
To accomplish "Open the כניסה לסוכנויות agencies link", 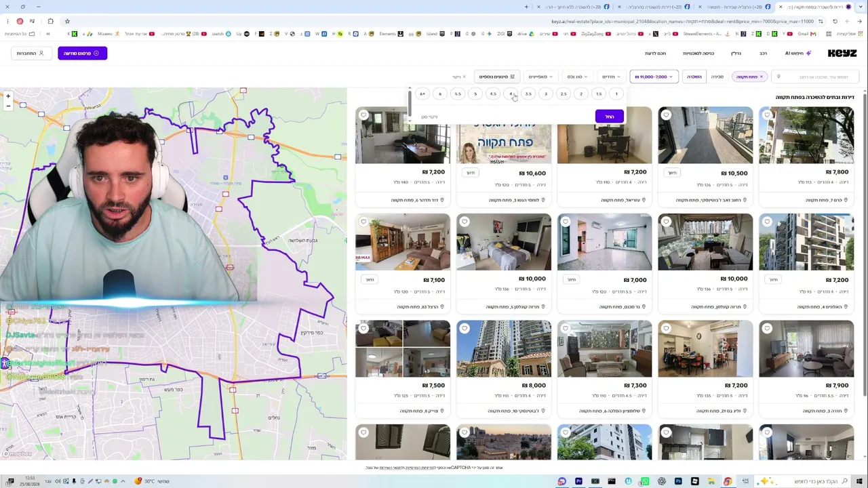I will (x=698, y=53).
